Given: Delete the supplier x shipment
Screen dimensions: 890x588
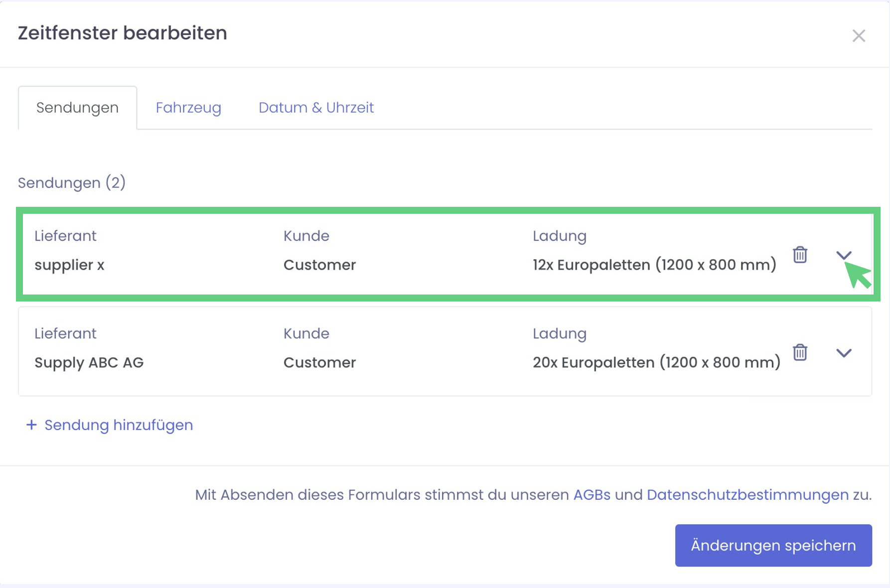Looking at the screenshot, I should tap(800, 255).
